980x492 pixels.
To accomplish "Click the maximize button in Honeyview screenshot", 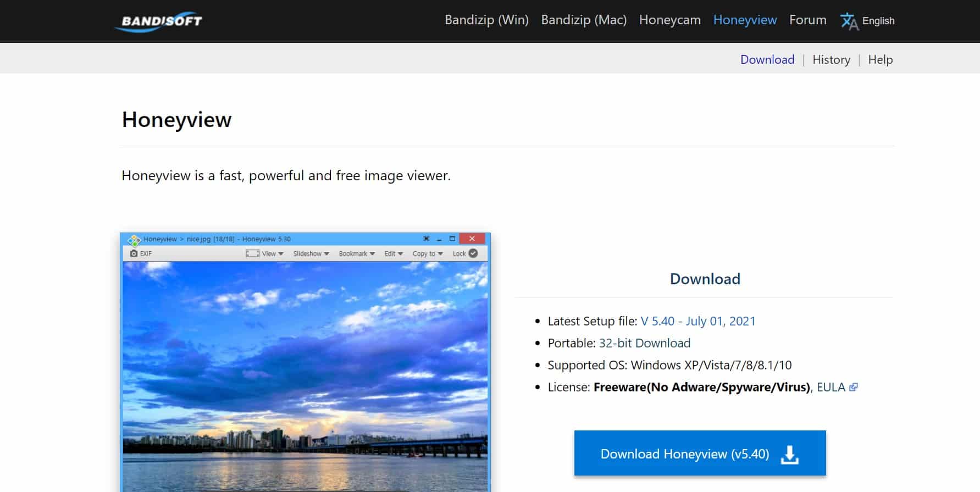I will coord(452,239).
